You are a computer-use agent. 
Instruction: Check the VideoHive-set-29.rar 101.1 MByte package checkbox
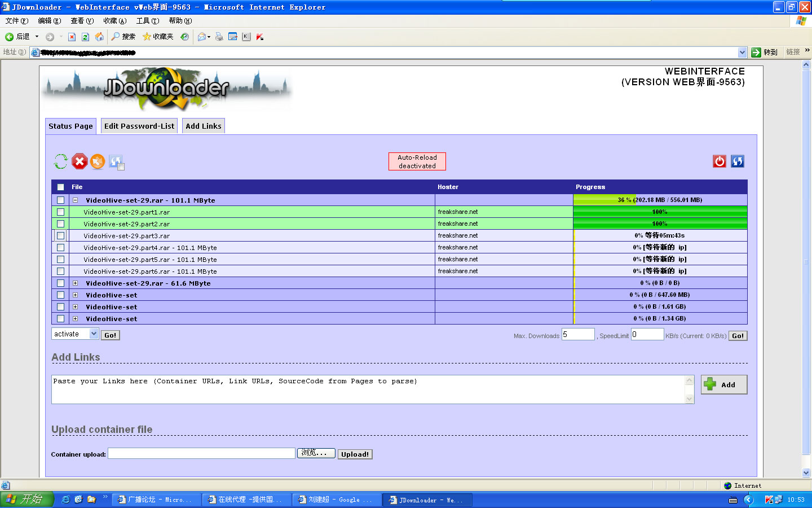click(x=60, y=200)
